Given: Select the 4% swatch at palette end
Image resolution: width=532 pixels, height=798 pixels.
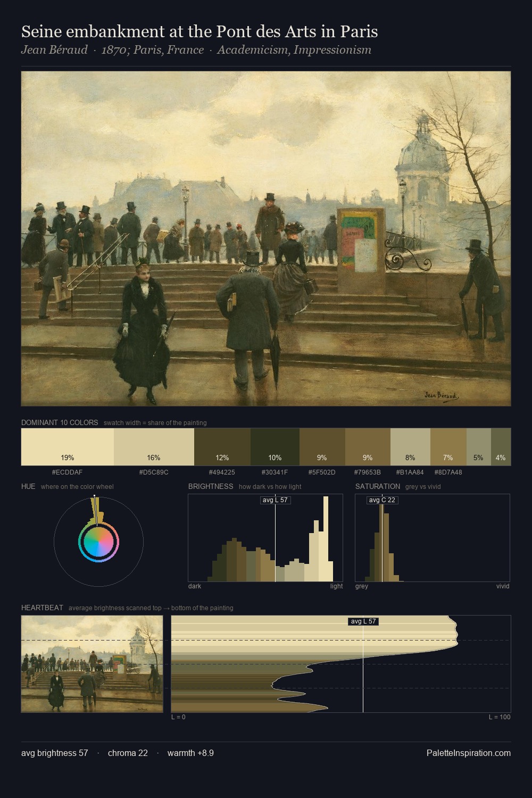Looking at the screenshot, I should coord(501,447).
